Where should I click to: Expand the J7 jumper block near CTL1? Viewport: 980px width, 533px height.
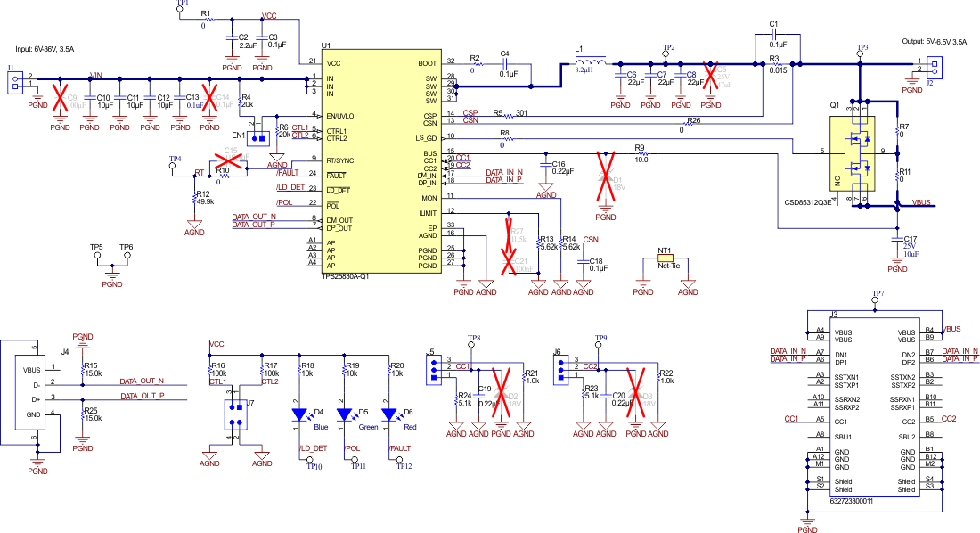click(x=234, y=414)
